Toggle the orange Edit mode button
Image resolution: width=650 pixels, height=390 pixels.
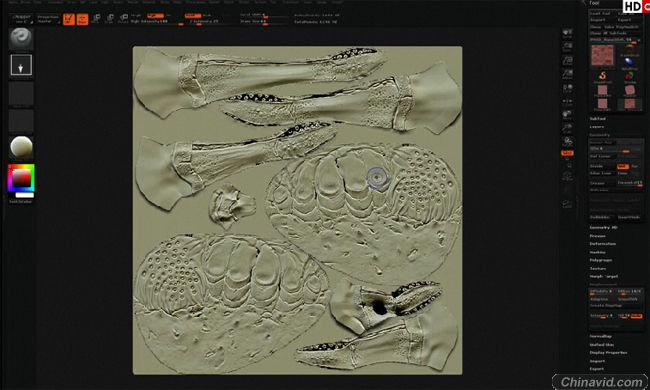click(x=69, y=19)
